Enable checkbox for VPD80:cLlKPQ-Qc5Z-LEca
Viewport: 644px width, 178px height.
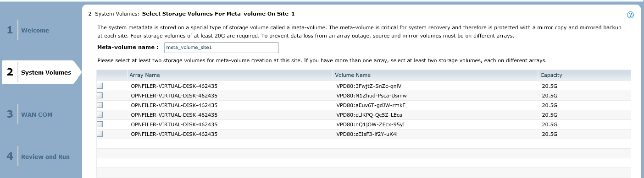(x=100, y=115)
